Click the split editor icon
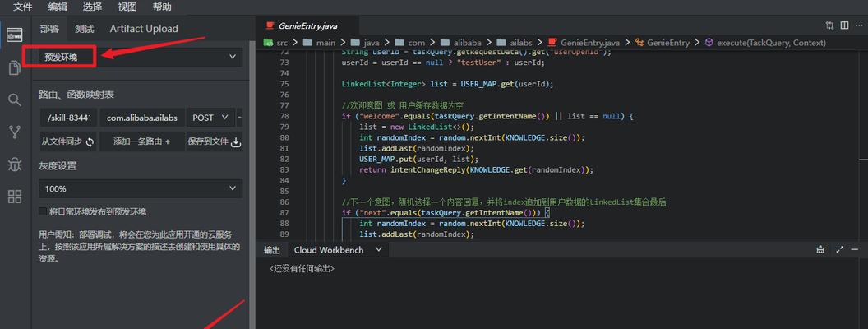 click(x=844, y=25)
